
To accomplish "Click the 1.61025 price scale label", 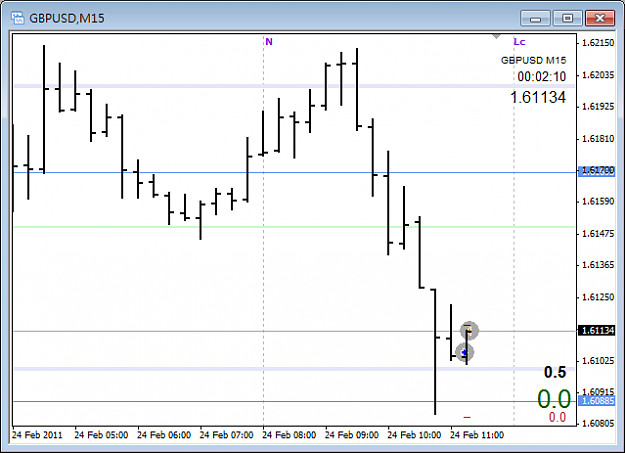I will (x=598, y=360).
